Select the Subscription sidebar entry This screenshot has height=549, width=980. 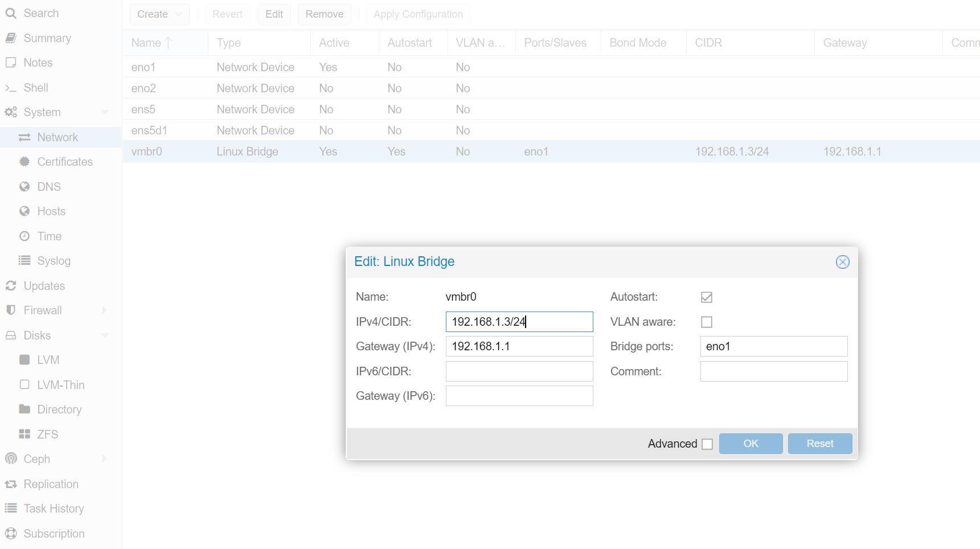pos(53,534)
